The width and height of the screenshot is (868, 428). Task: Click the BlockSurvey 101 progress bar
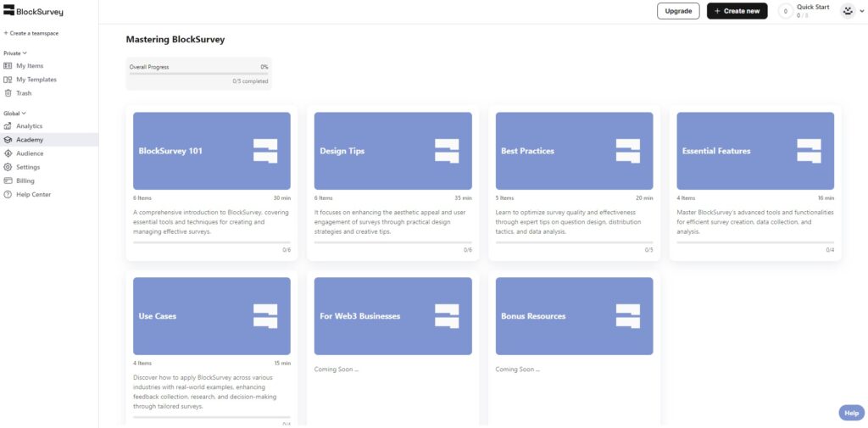211,242
